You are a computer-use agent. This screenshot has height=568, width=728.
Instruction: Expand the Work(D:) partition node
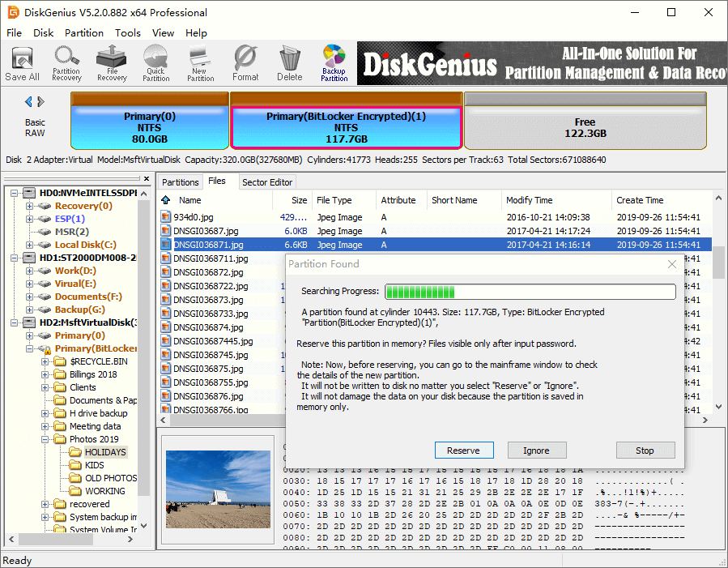(x=30, y=271)
